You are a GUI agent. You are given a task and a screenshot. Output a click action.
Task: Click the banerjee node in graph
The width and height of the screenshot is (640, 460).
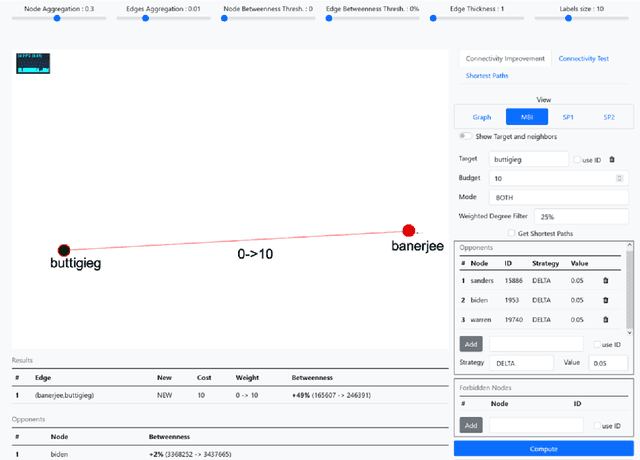409,231
